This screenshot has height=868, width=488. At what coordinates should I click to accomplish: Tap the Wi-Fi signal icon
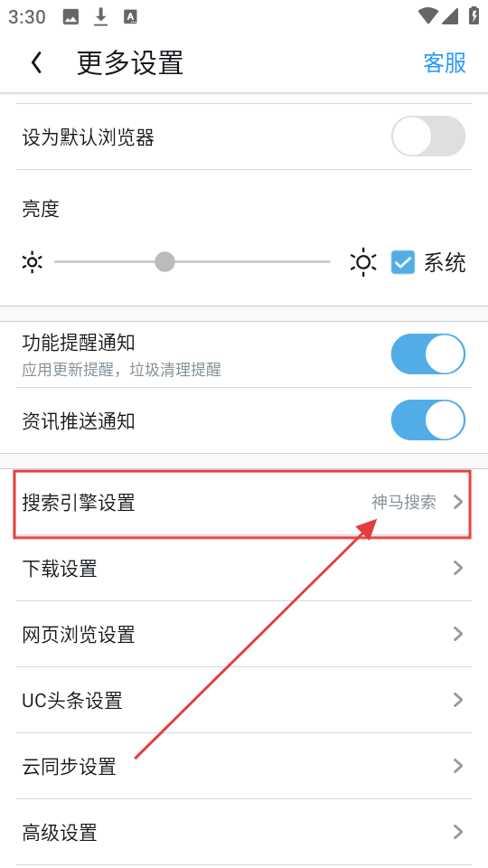427,15
